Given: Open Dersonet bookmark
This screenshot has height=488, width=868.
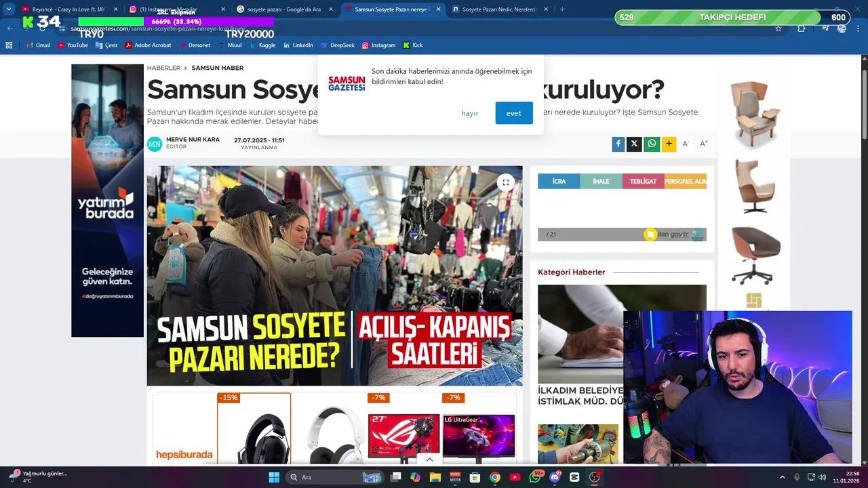Looking at the screenshot, I should [x=195, y=45].
